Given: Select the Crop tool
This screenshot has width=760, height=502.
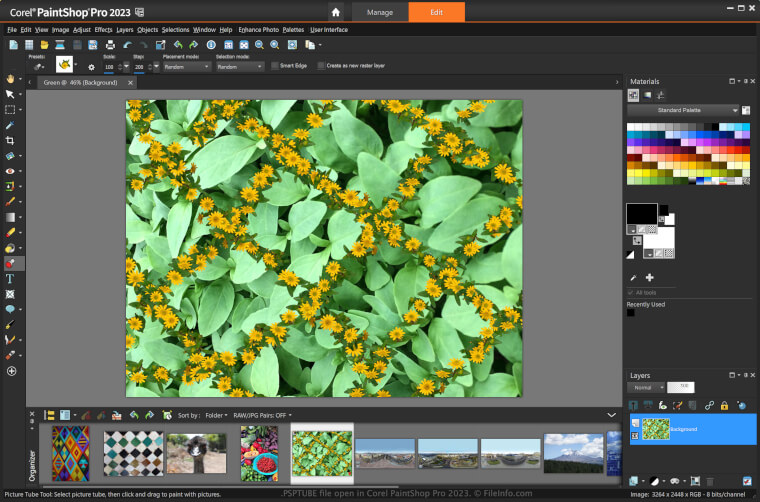Looking at the screenshot, I should pos(11,141).
